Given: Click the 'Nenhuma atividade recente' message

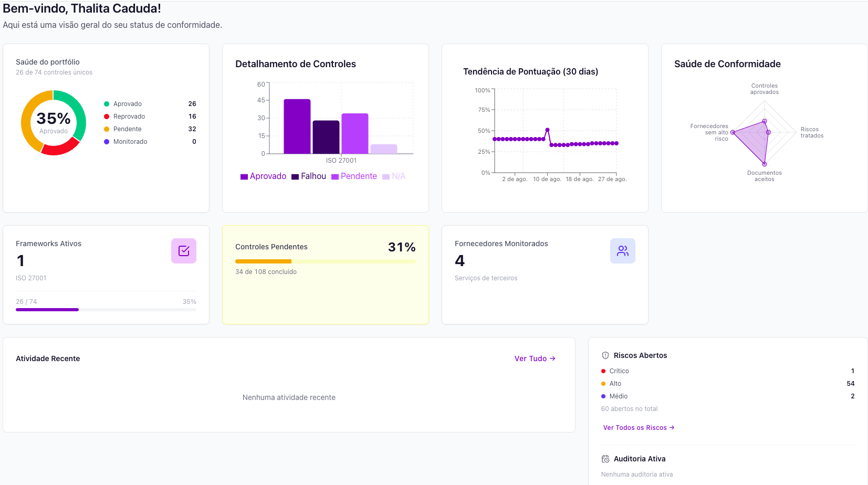Looking at the screenshot, I should 289,397.
